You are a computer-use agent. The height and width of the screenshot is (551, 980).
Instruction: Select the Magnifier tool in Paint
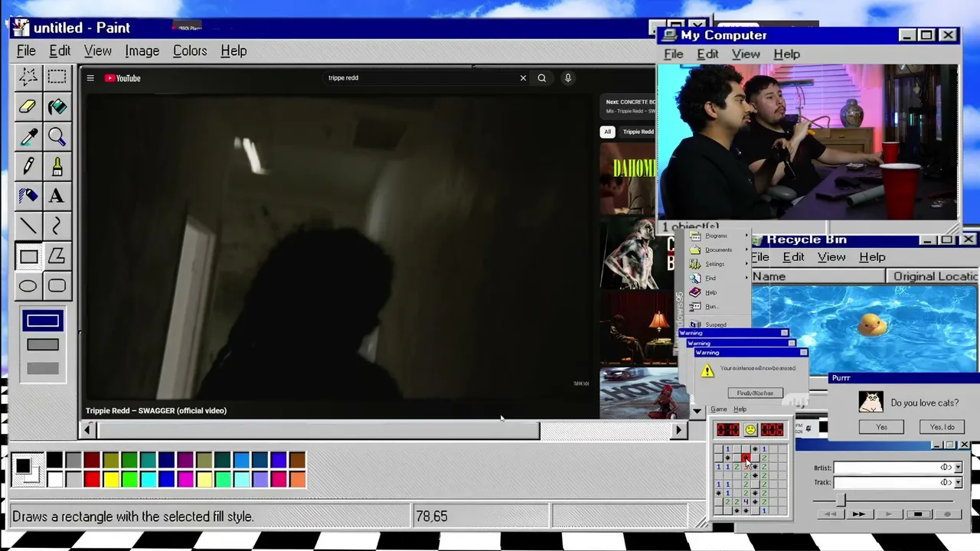click(x=57, y=136)
